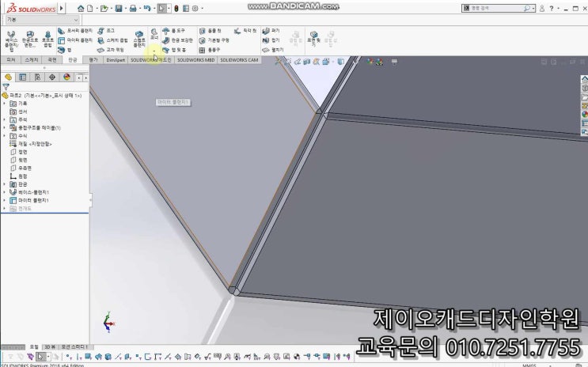Viewport: 588px width, 367px height.
Task: Select the Origin tree item
Action: point(19,176)
